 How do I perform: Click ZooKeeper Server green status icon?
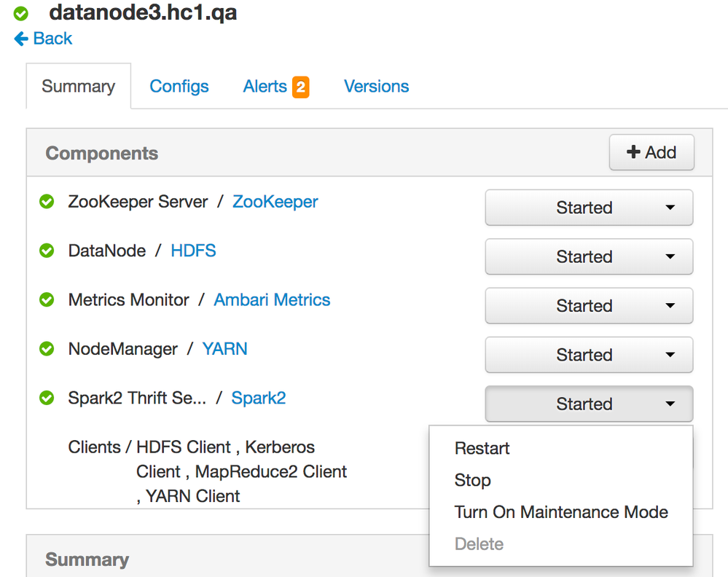coord(47,202)
